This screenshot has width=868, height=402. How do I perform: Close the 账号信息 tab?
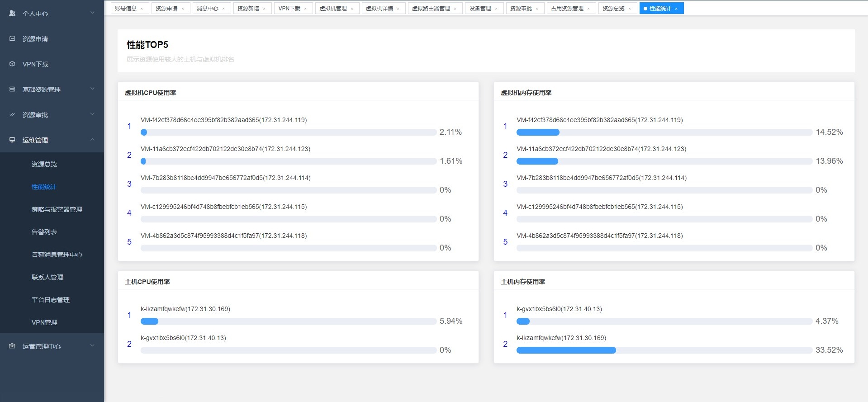(142, 9)
